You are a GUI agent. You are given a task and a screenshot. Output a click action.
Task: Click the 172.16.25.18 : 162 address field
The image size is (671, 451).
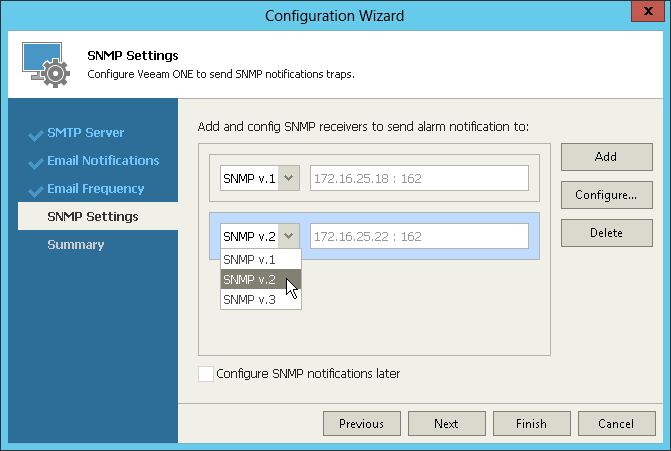pos(418,178)
